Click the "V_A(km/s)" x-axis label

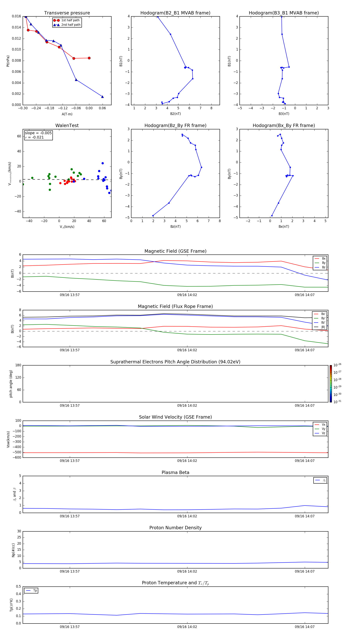[x=67, y=227]
